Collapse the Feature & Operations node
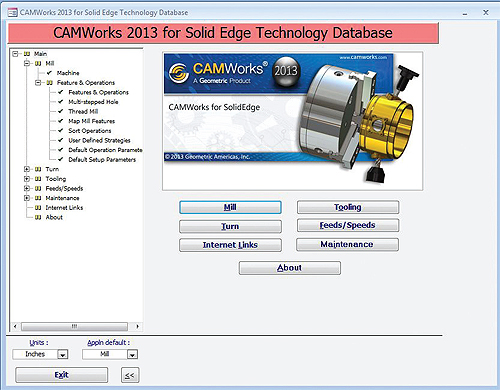The width and height of the screenshot is (500, 390). click(38, 83)
